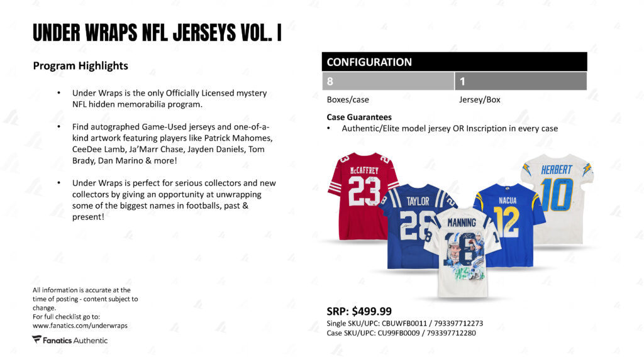Click the Manning 18 artwork jersey

(462, 251)
